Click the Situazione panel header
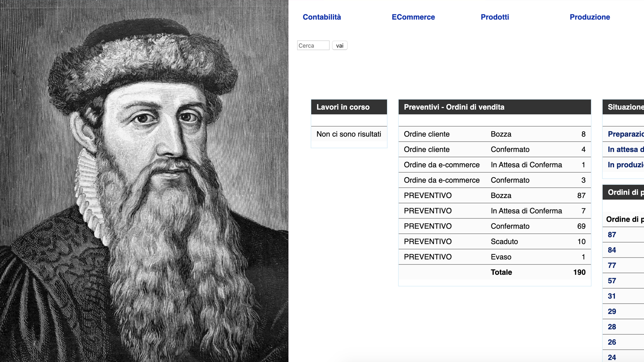The height and width of the screenshot is (362, 644). (x=623, y=107)
